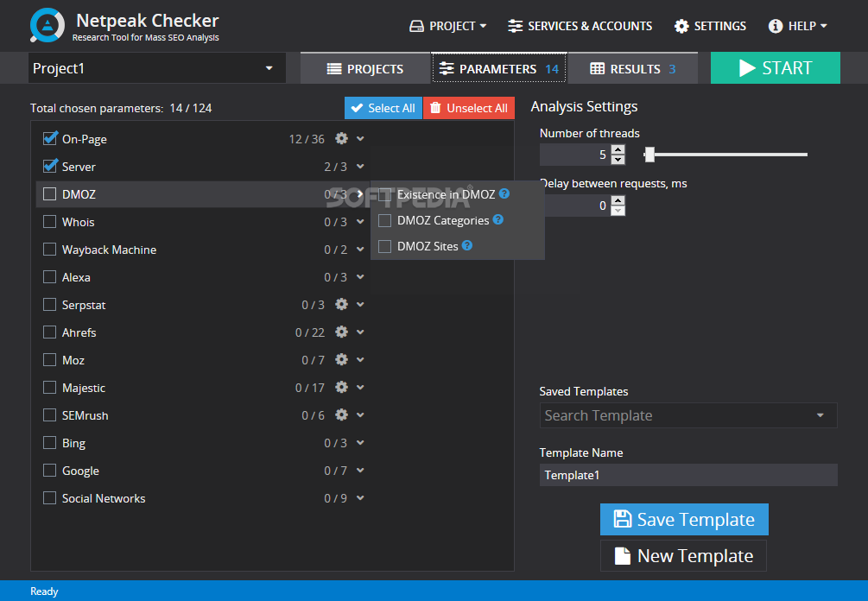Click help icon next to DMOZ Sites
The height and width of the screenshot is (601, 868).
point(466,245)
